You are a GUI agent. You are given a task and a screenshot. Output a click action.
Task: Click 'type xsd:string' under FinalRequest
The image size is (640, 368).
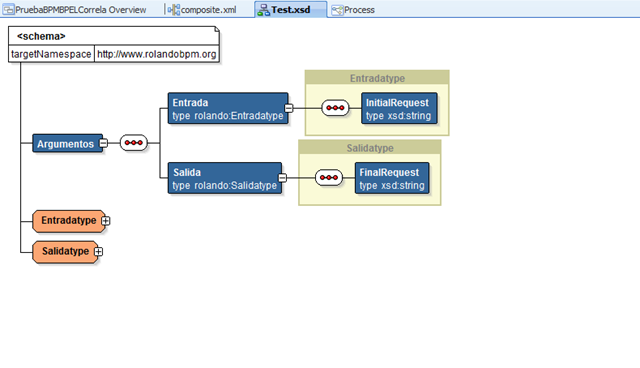(x=392, y=186)
